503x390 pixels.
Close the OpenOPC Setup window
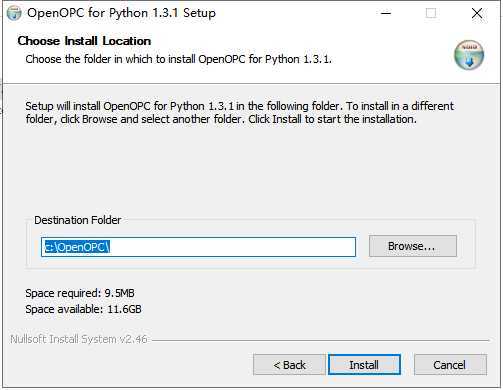(477, 13)
